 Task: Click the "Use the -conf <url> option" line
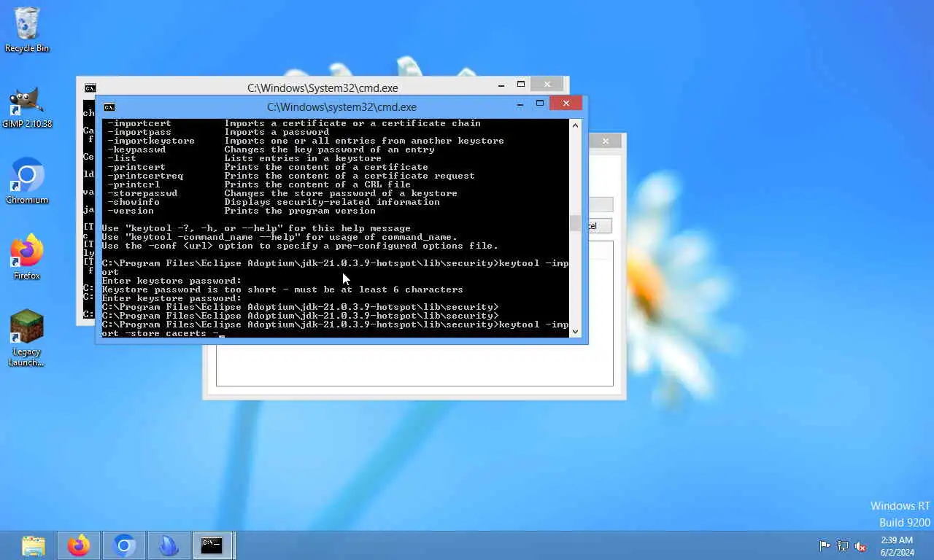[x=300, y=246]
